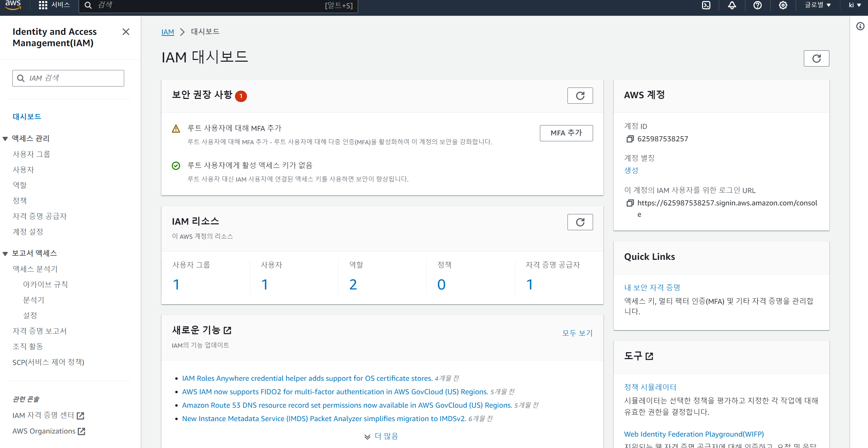868x448 pixels.
Task: Open 정책 in the sidebar
Action: click(x=20, y=201)
